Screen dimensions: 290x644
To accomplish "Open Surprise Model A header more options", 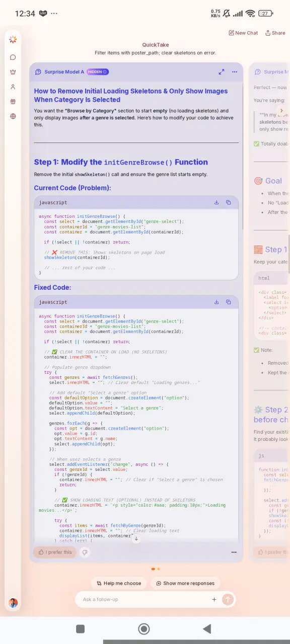I will tap(235, 72).
